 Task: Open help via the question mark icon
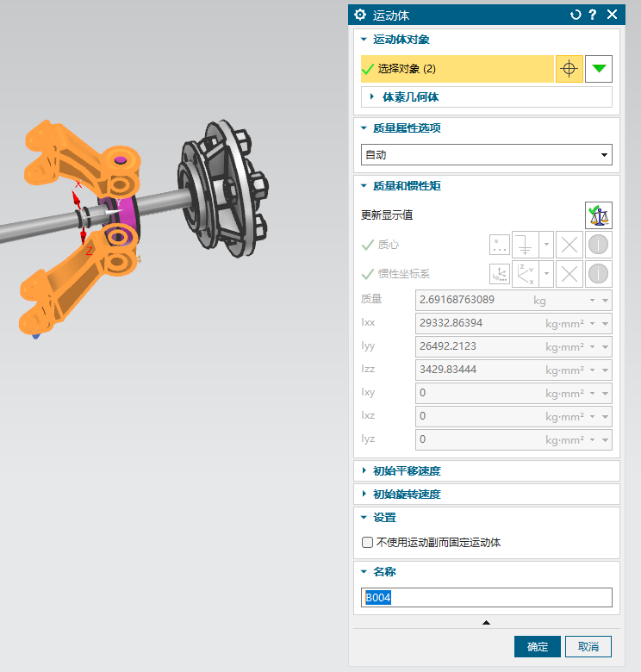point(593,15)
